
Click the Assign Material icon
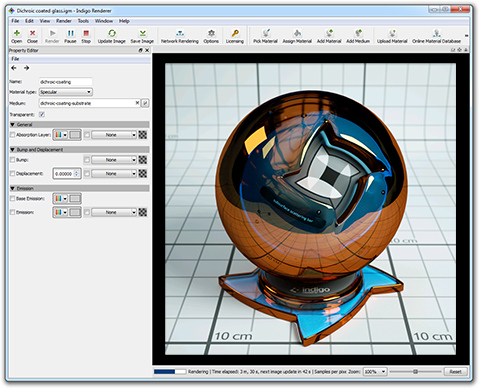click(297, 36)
